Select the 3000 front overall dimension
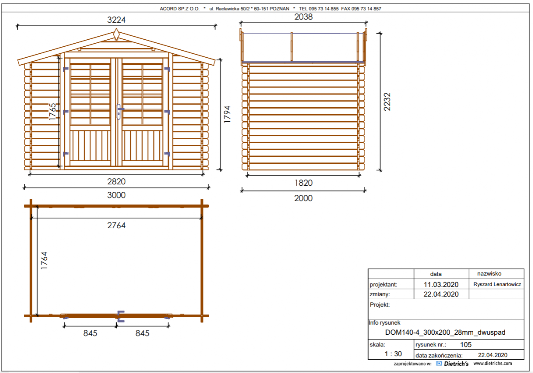The height and width of the screenshot is (373, 533). (116, 195)
